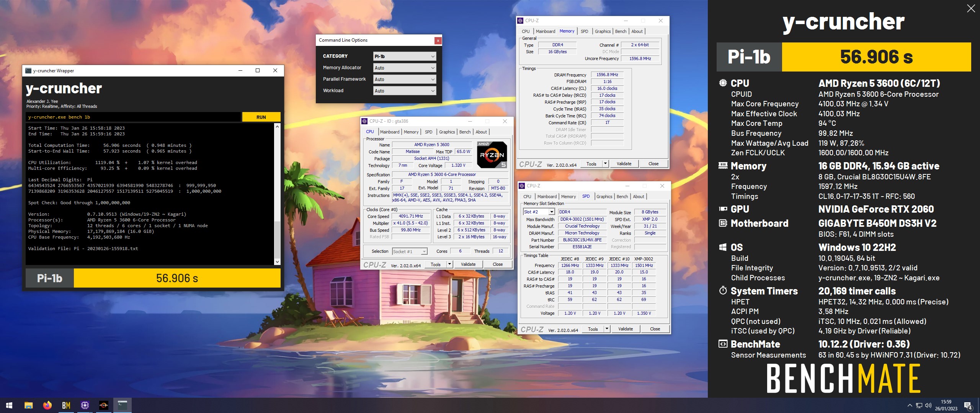Open the CPU-Z taskbar icon
The image size is (980, 413).
[85, 405]
